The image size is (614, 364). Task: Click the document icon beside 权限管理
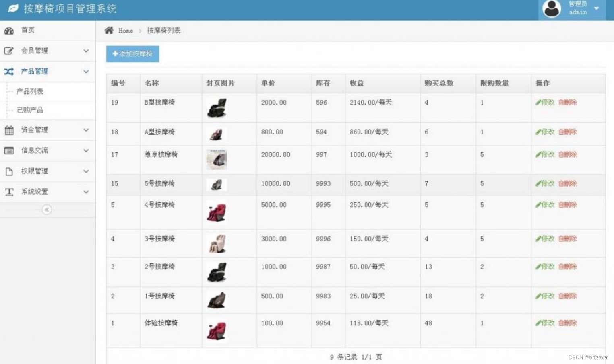point(8,171)
